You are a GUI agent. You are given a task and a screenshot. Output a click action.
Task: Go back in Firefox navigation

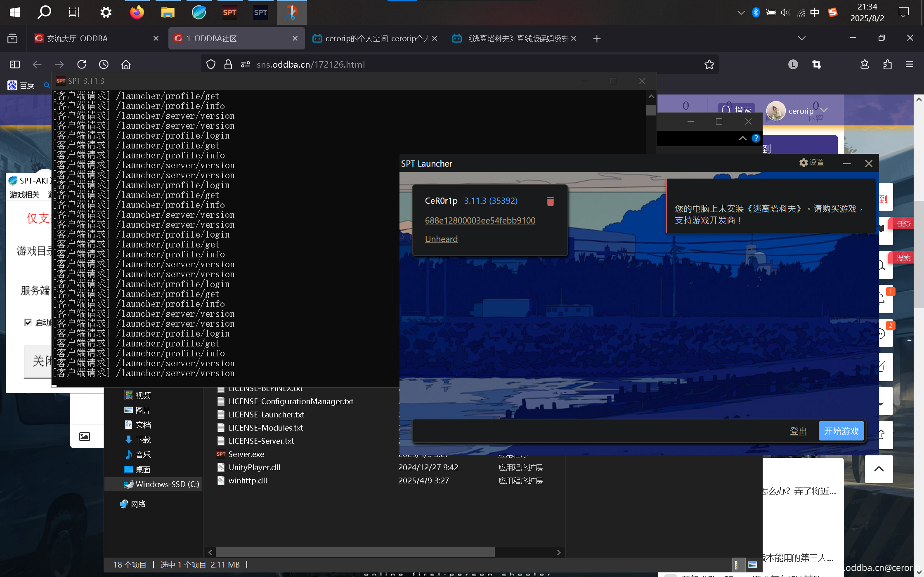[37, 64]
